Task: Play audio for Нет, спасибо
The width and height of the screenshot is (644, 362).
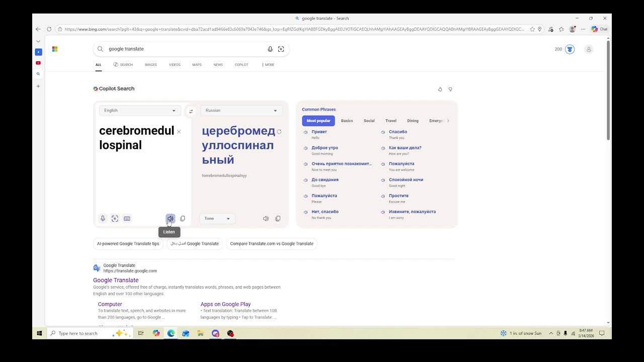Action: pyautogui.click(x=305, y=212)
